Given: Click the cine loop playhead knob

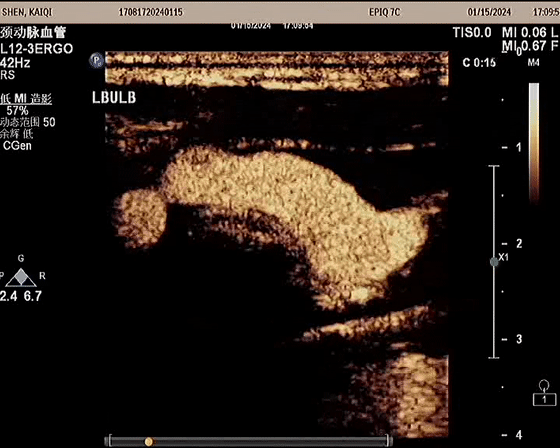Looking at the screenshot, I should pyautogui.click(x=149, y=442).
